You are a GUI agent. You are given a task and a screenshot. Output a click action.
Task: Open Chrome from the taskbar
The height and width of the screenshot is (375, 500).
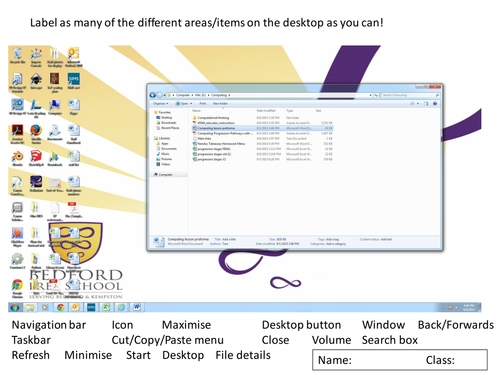point(60,307)
